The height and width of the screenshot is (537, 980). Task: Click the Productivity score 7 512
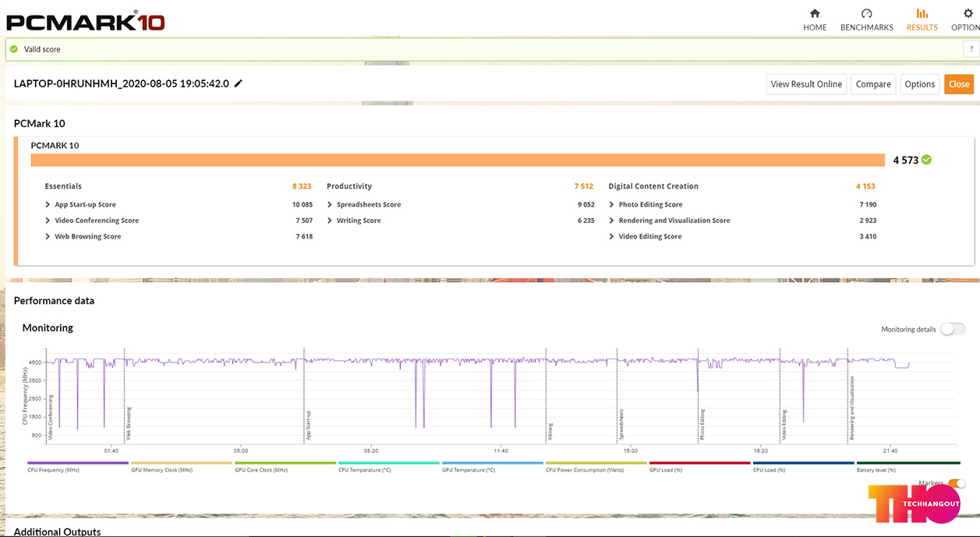coord(584,186)
